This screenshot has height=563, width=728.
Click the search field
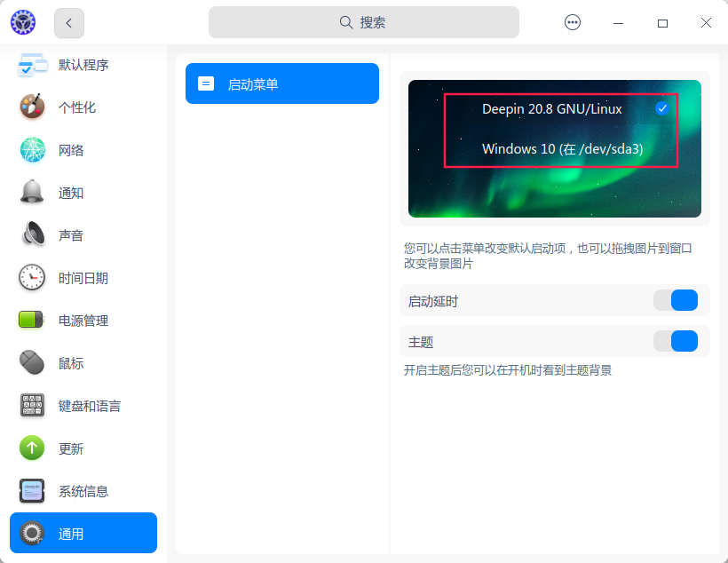click(x=363, y=22)
